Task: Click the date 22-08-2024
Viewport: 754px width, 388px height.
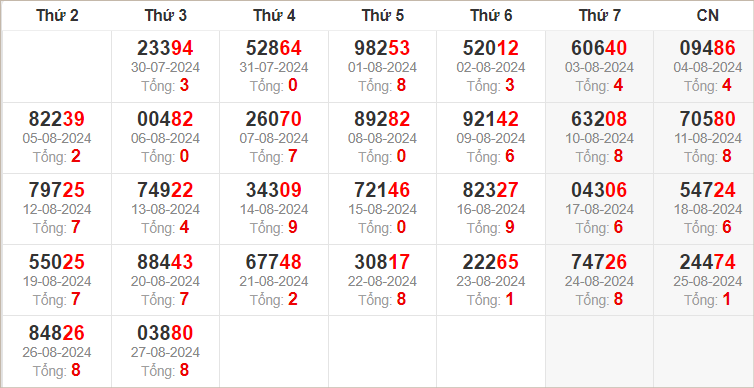Action: [x=382, y=281]
